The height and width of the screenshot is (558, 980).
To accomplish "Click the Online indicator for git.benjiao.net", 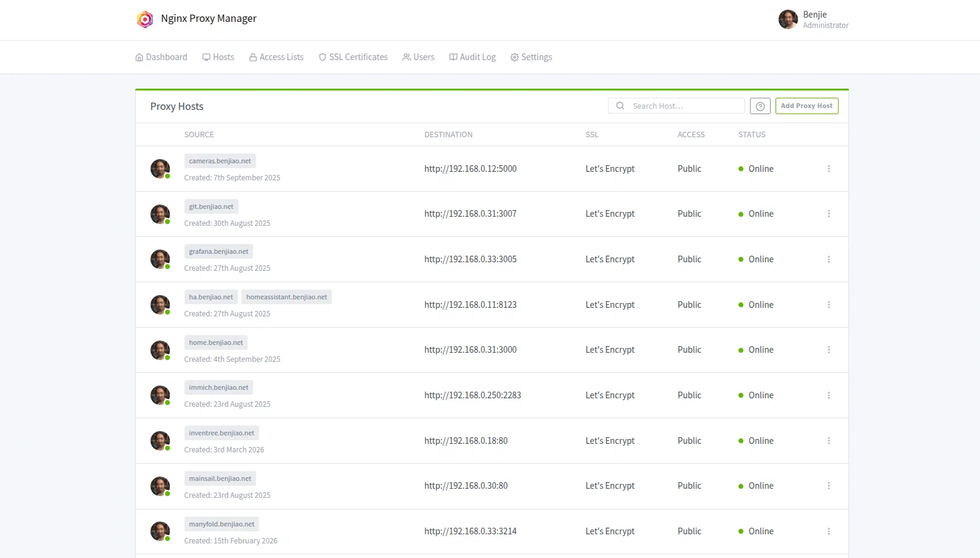I will click(741, 214).
